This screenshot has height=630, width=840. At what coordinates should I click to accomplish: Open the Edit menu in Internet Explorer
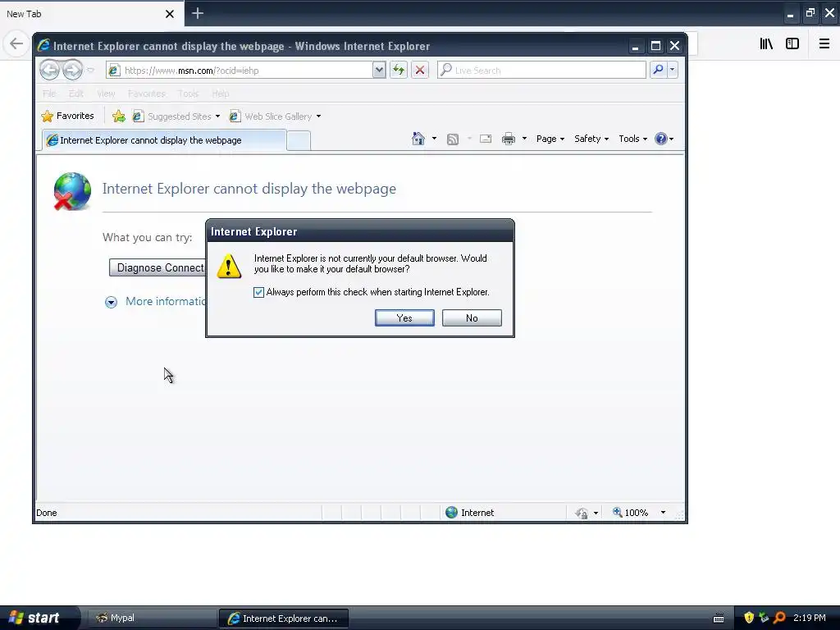click(76, 94)
